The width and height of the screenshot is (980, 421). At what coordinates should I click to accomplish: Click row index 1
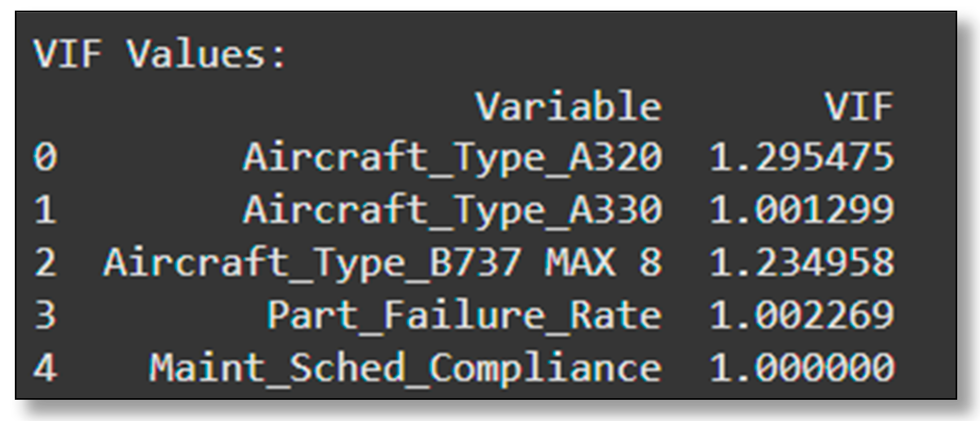(45, 210)
